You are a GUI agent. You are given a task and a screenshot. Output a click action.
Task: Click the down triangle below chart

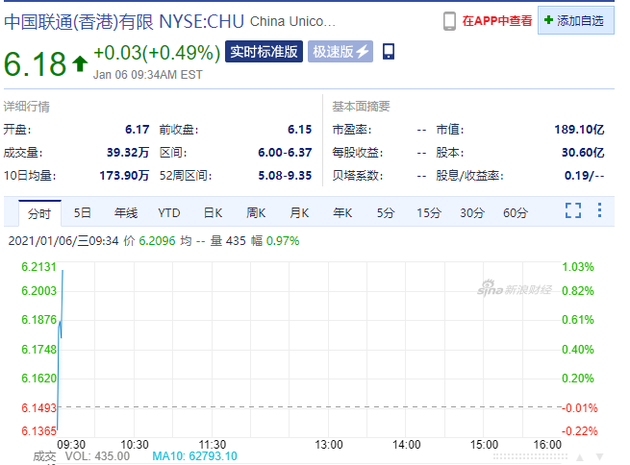point(599,457)
